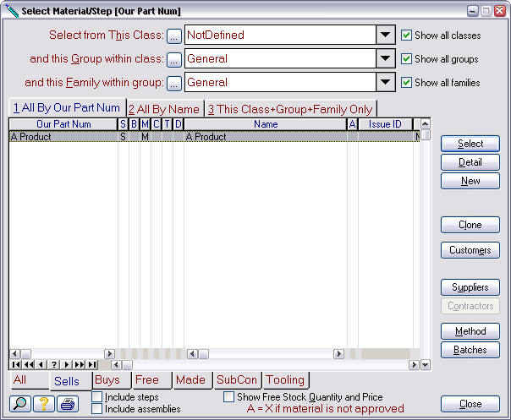The width and height of the screenshot is (511, 420).
Task: Click the Select button
Action: pyautogui.click(x=470, y=144)
